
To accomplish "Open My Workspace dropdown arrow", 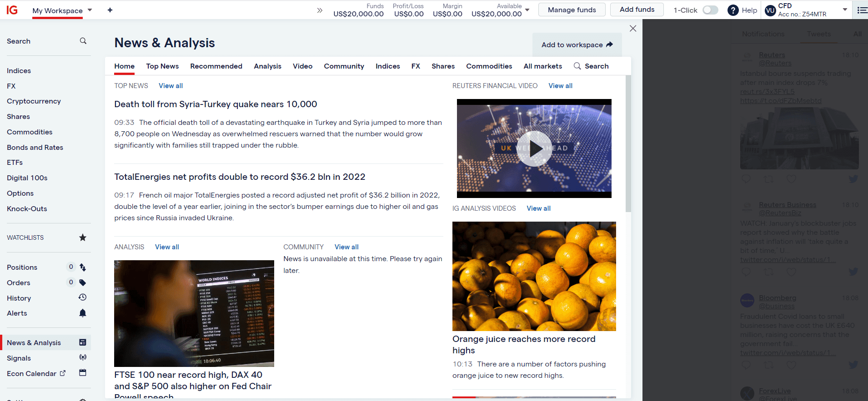I will tap(90, 10).
